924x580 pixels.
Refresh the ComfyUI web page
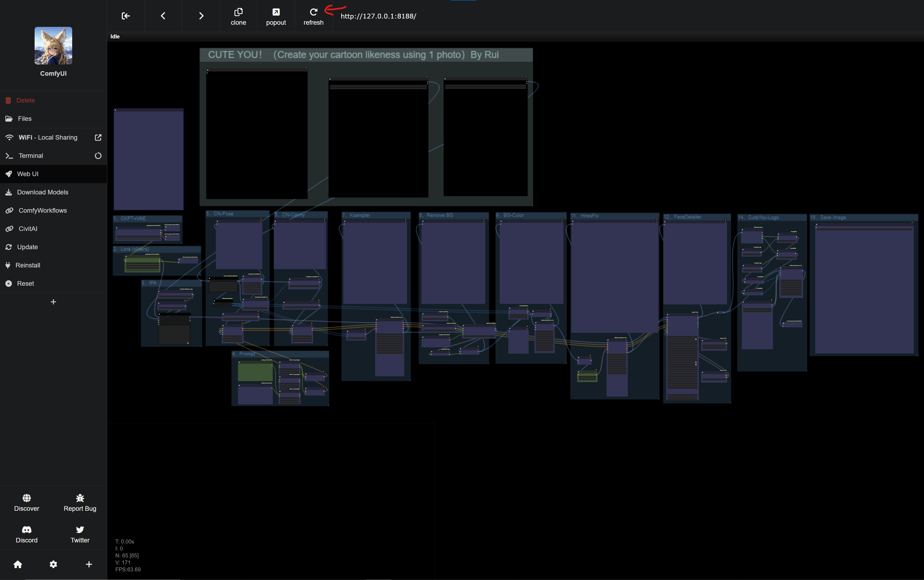313,16
